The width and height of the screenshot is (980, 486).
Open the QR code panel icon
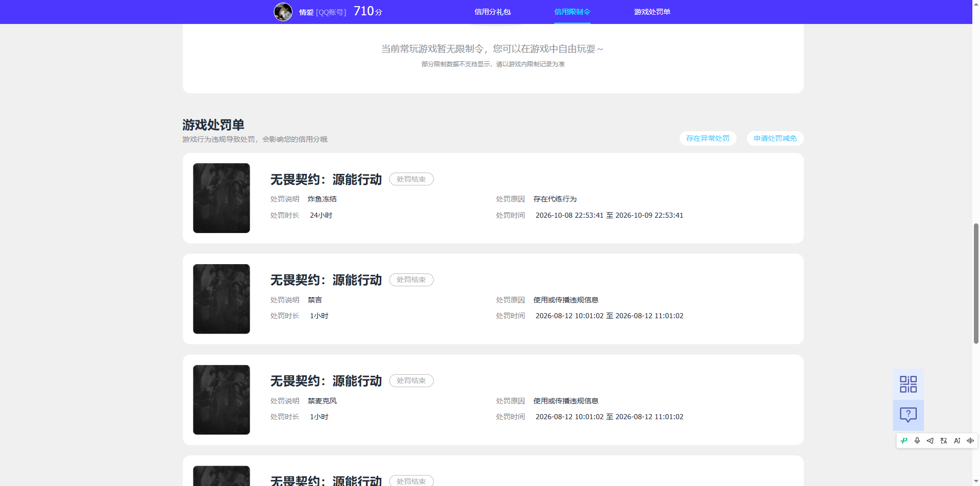pos(908,385)
